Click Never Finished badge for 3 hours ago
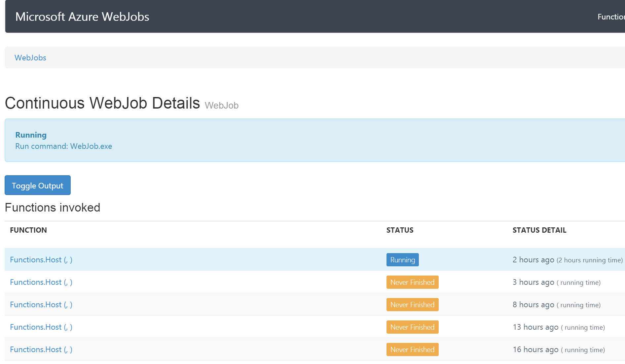625x364 pixels. click(413, 282)
